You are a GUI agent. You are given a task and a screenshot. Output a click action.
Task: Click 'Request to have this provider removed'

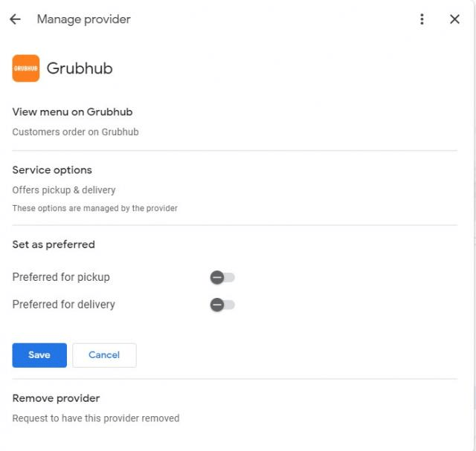pyautogui.click(x=96, y=418)
